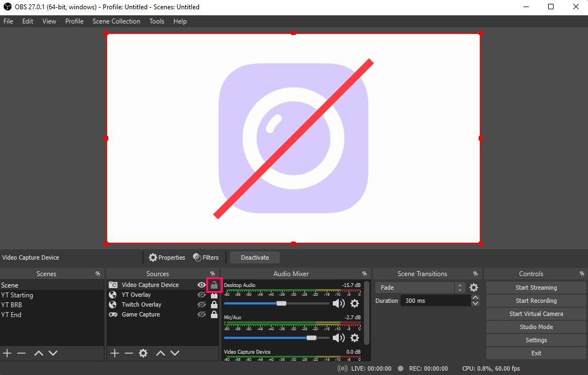Pop out the Controls dock
Screen dimensions: 588x375
581,274
